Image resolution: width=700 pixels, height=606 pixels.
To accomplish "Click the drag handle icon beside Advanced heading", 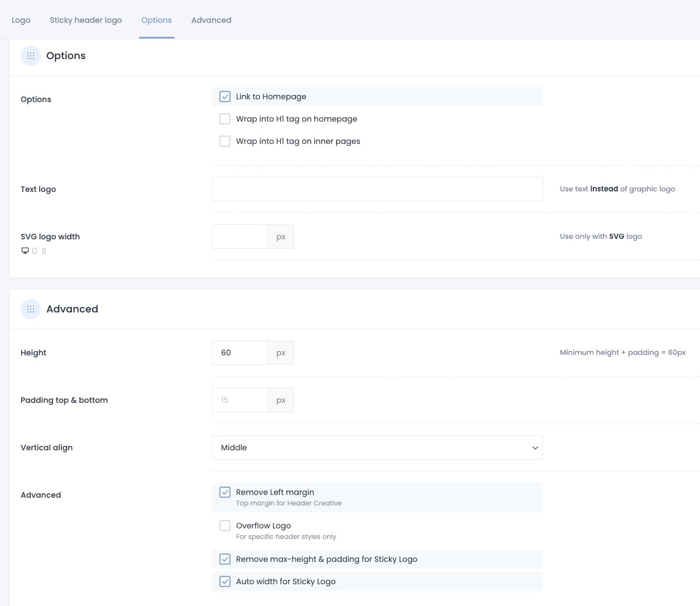I will [31, 309].
